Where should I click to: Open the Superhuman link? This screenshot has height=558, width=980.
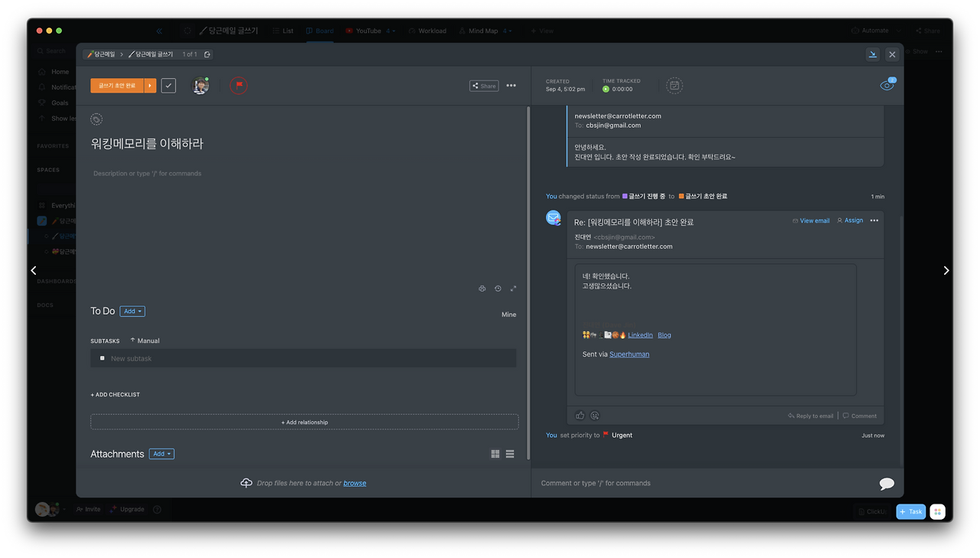629,354
